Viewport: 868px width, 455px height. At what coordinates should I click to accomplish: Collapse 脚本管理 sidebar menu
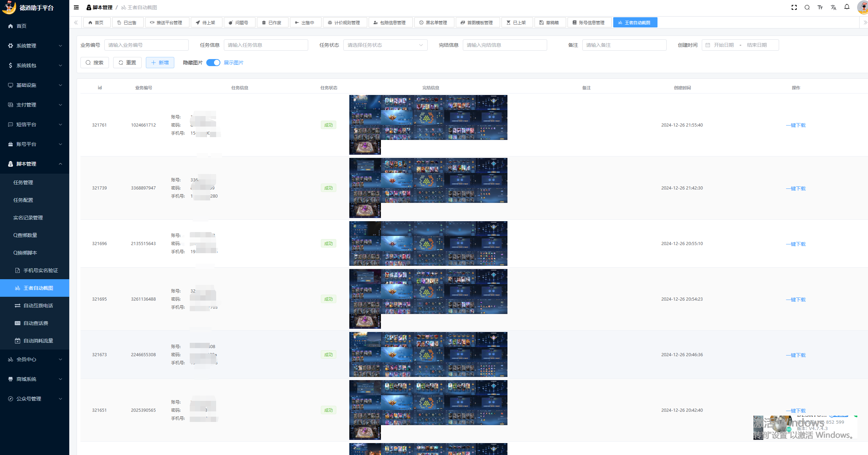click(34, 164)
